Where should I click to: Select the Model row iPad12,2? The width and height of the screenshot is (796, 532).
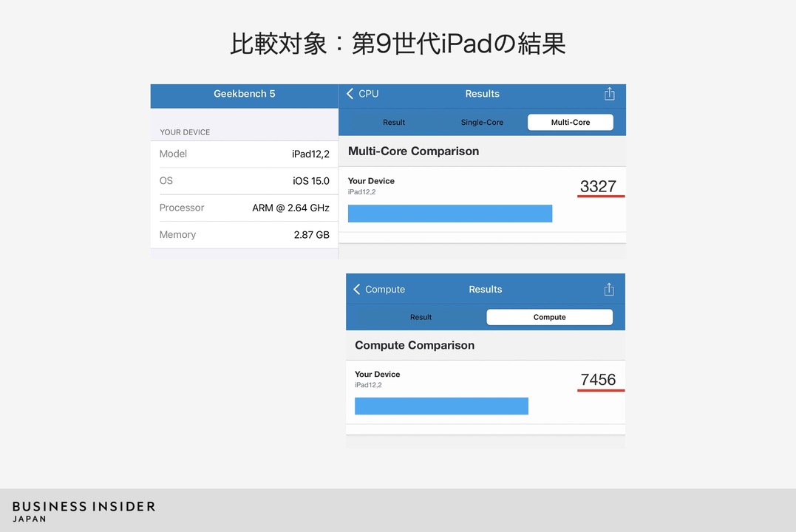tap(244, 154)
